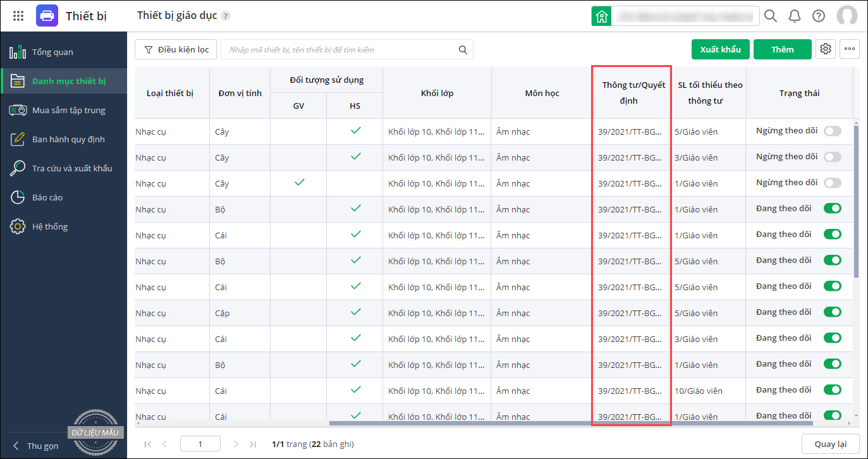Screen dimensions: 868x459
Task: Open the notifications bell
Action: click(795, 16)
